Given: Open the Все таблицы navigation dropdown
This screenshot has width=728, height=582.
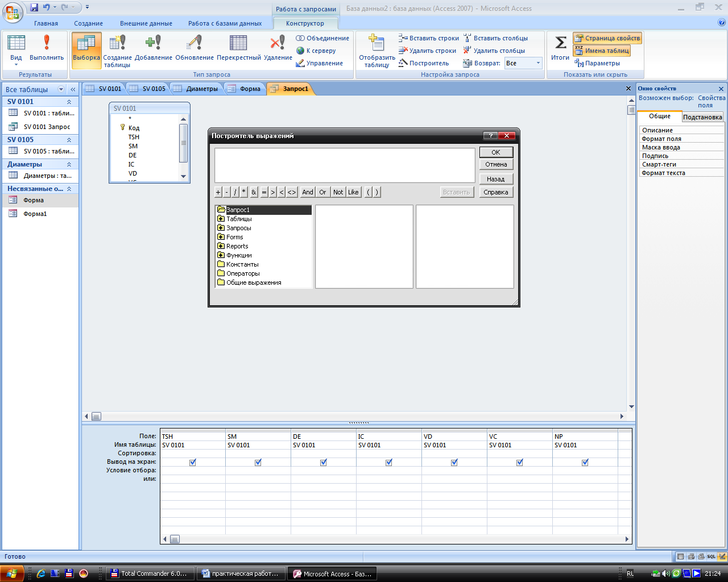Looking at the screenshot, I should [61, 89].
